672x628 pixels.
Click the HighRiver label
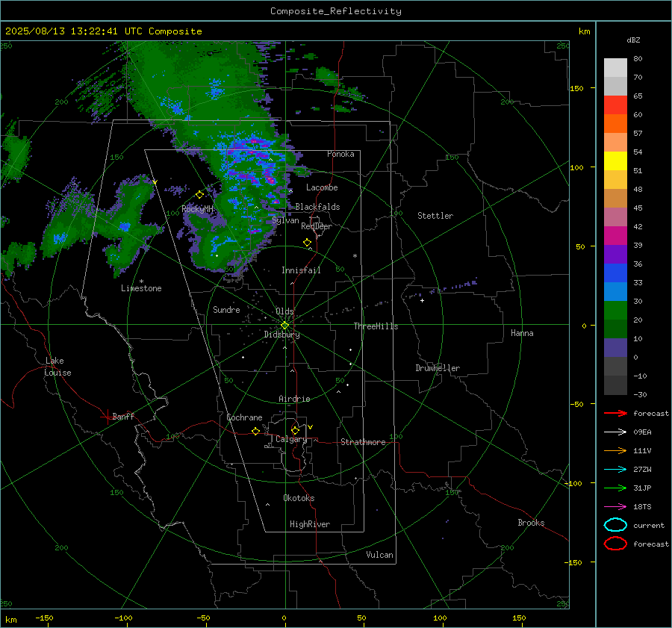[310, 524]
